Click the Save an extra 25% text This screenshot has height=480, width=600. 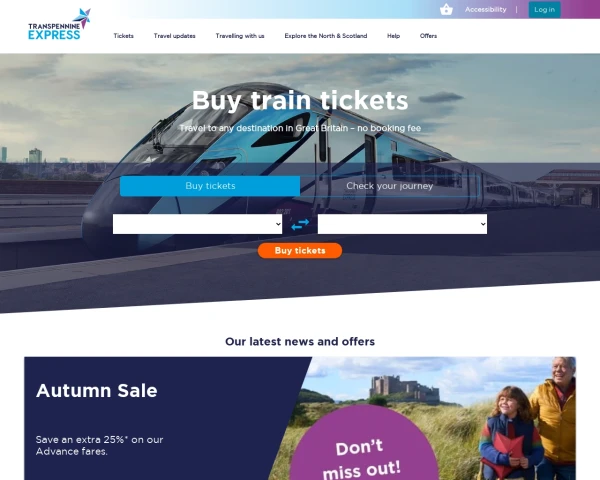click(x=99, y=446)
